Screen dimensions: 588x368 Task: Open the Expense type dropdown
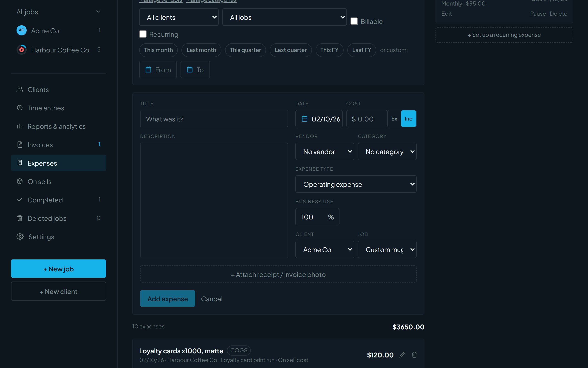point(356,184)
